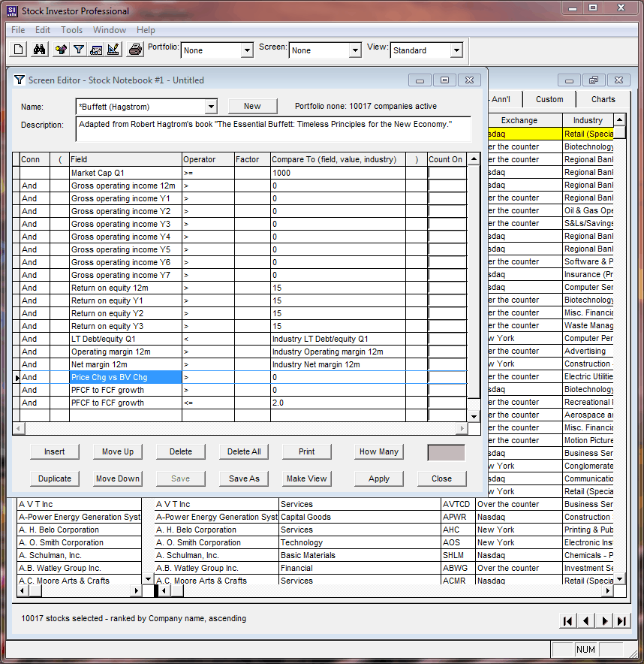Image resolution: width=644 pixels, height=664 pixels.
Task: Click the Make View button
Action: pyautogui.click(x=307, y=478)
